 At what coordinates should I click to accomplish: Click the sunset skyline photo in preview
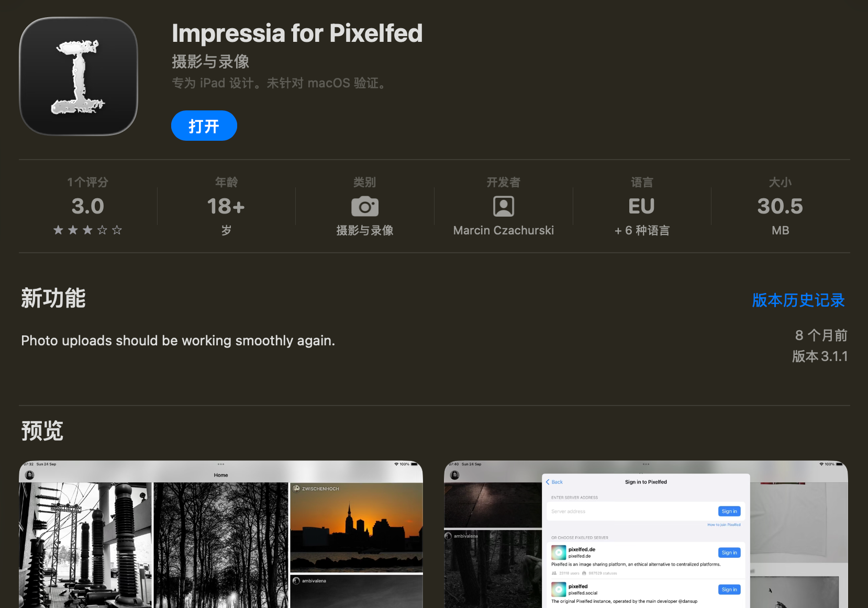pyautogui.click(x=356, y=528)
